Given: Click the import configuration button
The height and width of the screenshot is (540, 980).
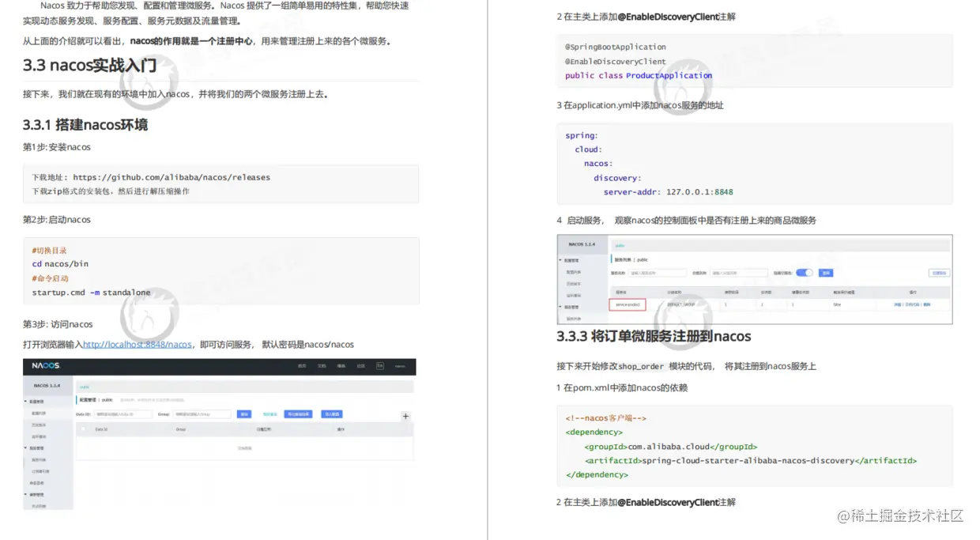Looking at the screenshot, I should click(x=332, y=414).
